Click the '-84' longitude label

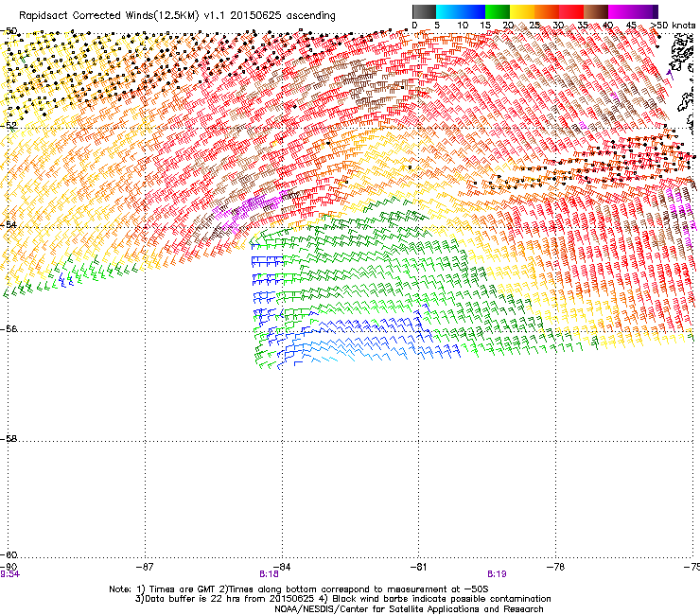[x=282, y=567]
